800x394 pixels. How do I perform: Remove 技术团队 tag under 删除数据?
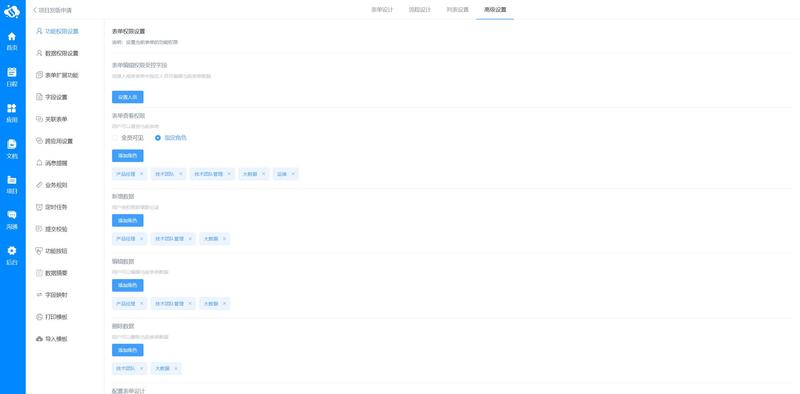click(x=141, y=368)
